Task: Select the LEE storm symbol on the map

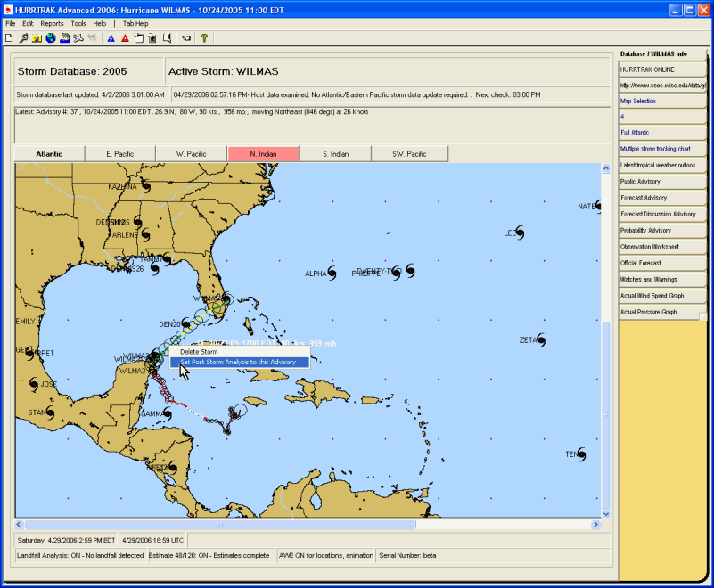Action: (x=520, y=233)
